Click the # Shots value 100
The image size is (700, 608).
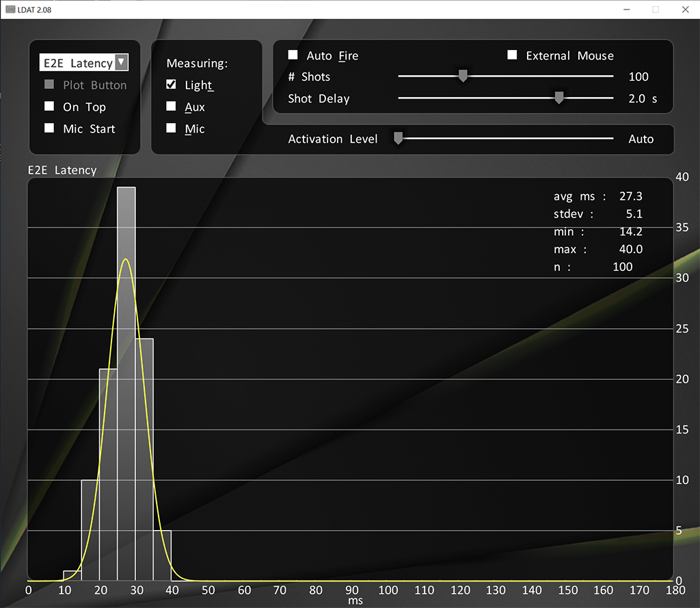pyautogui.click(x=638, y=77)
